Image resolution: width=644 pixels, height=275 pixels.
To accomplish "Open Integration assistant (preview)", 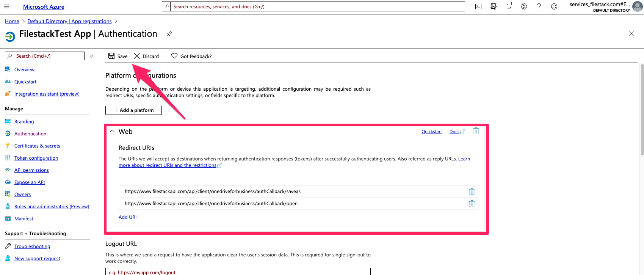I will [x=47, y=94].
